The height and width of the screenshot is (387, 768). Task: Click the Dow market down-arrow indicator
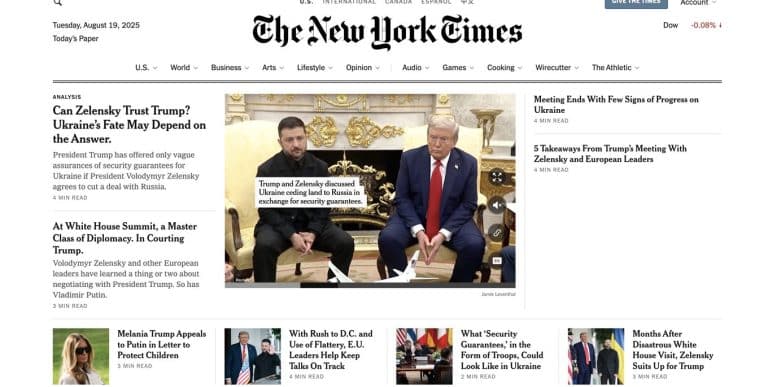tap(720, 25)
